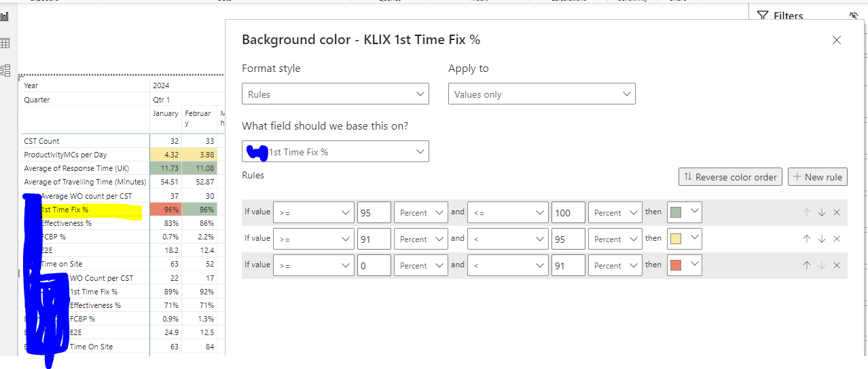Move the 91–95 rule up

[807, 239]
